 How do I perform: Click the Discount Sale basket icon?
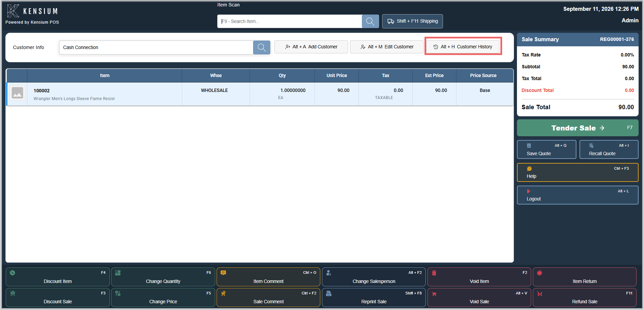(x=13, y=293)
